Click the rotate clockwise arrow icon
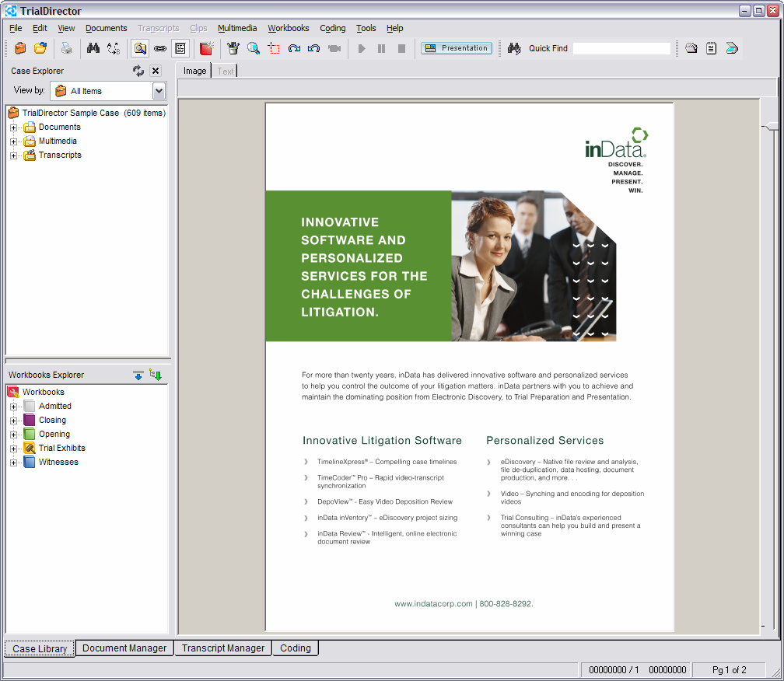This screenshot has width=784, height=681. pyautogui.click(x=294, y=48)
